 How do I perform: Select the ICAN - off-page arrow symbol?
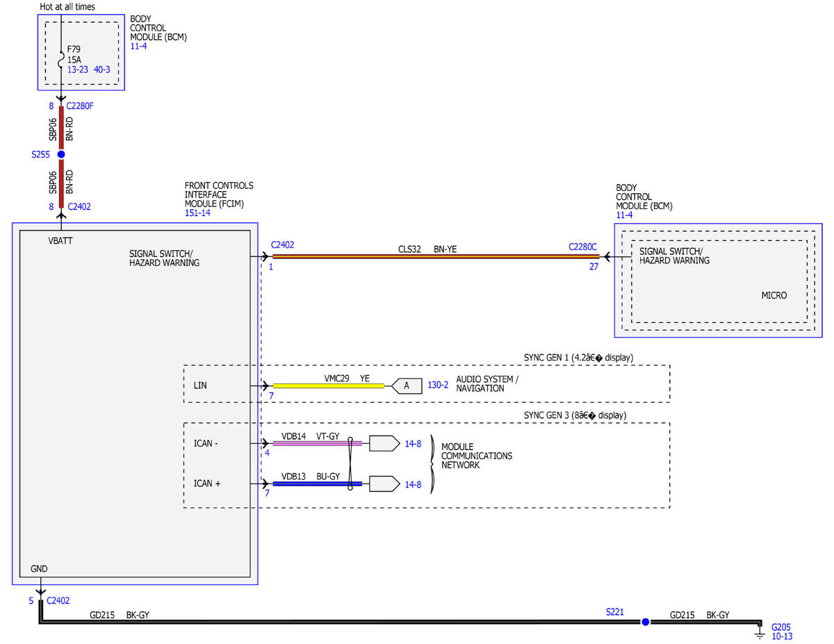[384, 443]
